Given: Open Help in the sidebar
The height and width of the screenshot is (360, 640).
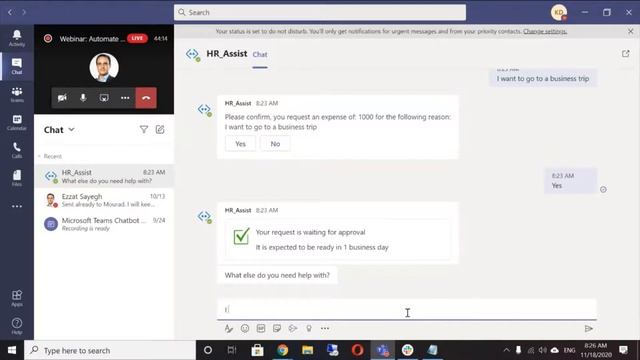Looking at the screenshot, I should (17, 326).
